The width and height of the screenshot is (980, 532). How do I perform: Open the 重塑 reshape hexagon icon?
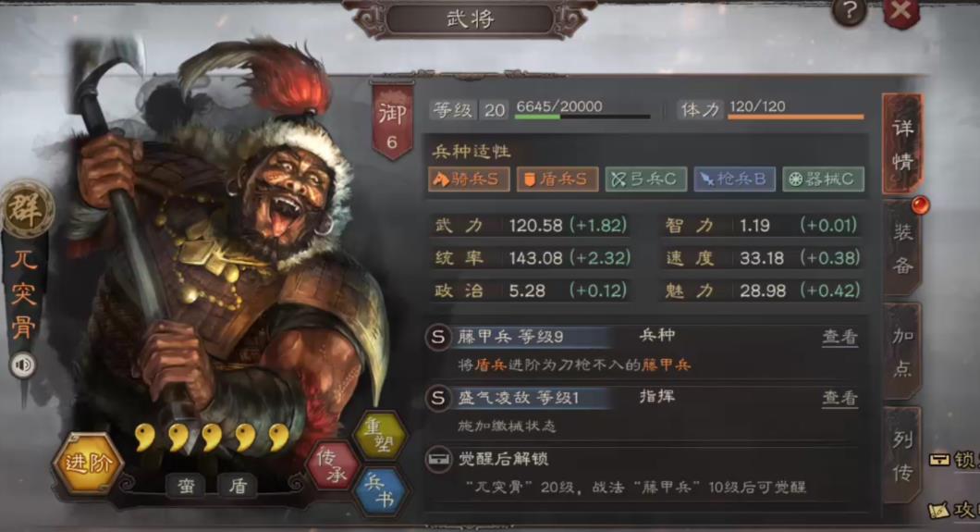click(x=379, y=435)
